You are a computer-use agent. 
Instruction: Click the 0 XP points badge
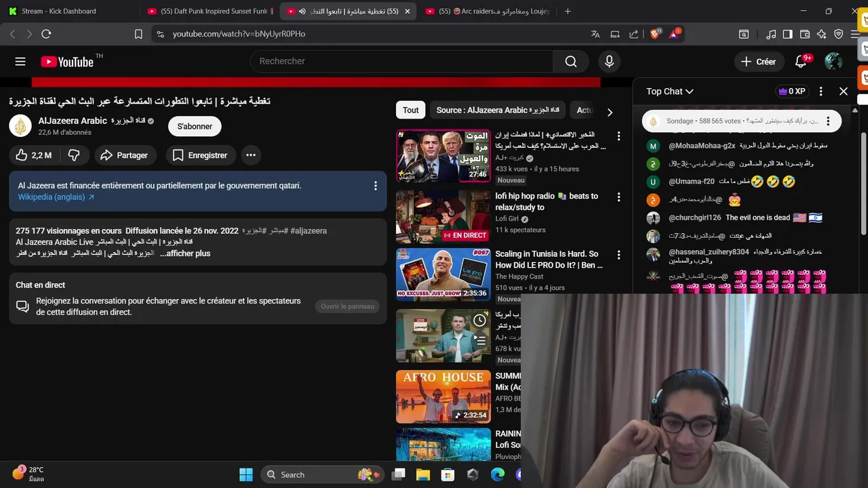[x=792, y=91]
